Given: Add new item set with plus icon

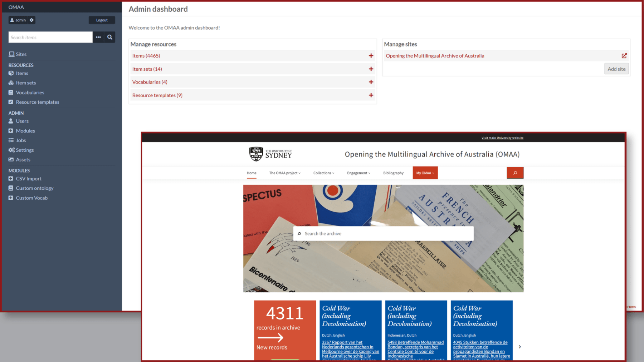Looking at the screenshot, I should (371, 69).
